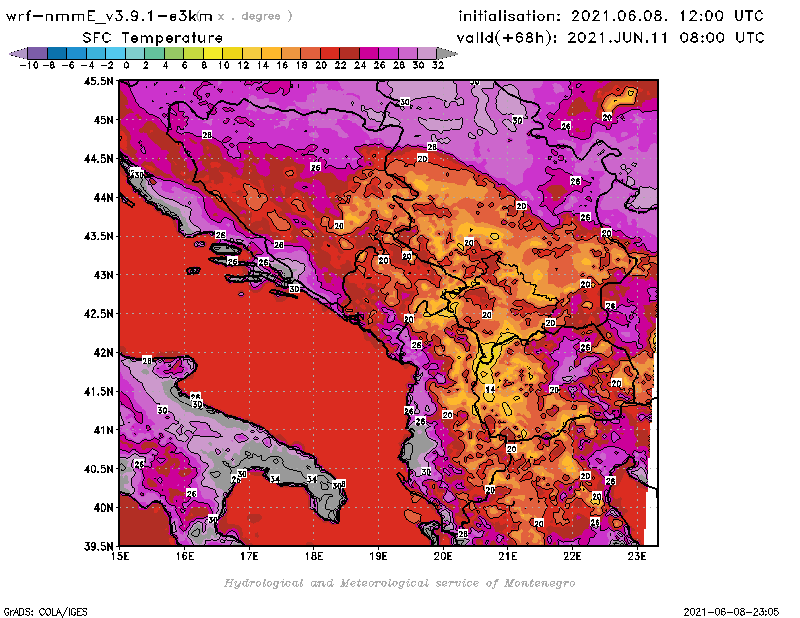
Task: Click the '0' tick label on the color scale
Action: 126,66
